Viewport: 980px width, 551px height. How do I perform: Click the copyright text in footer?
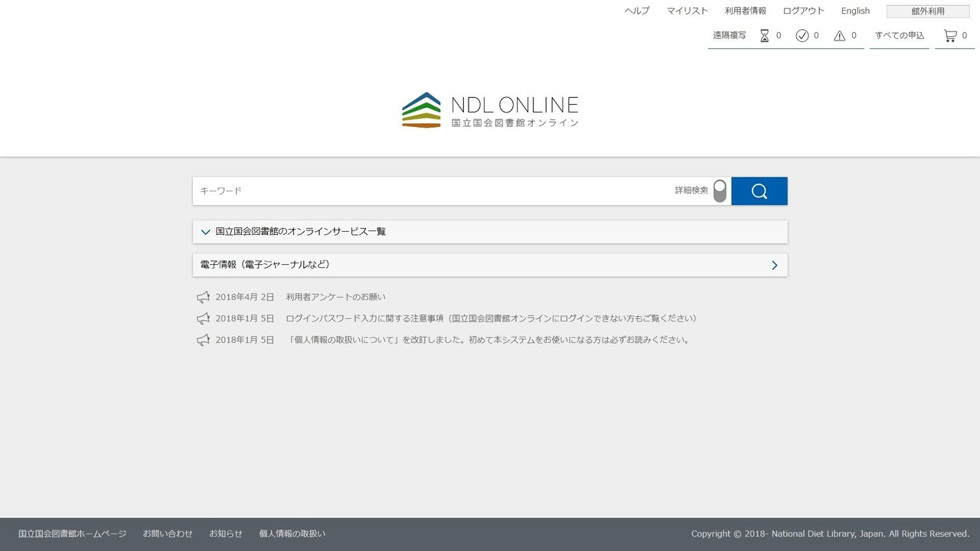point(831,533)
